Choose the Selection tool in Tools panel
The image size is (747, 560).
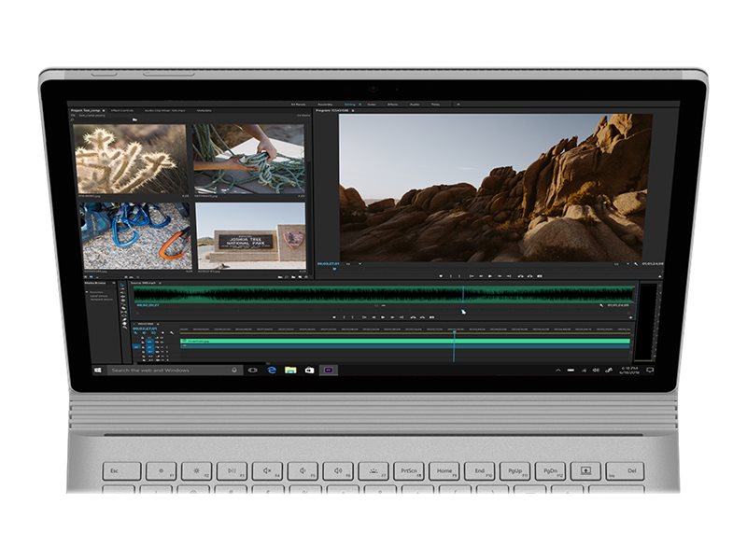pyautogui.click(x=123, y=285)
